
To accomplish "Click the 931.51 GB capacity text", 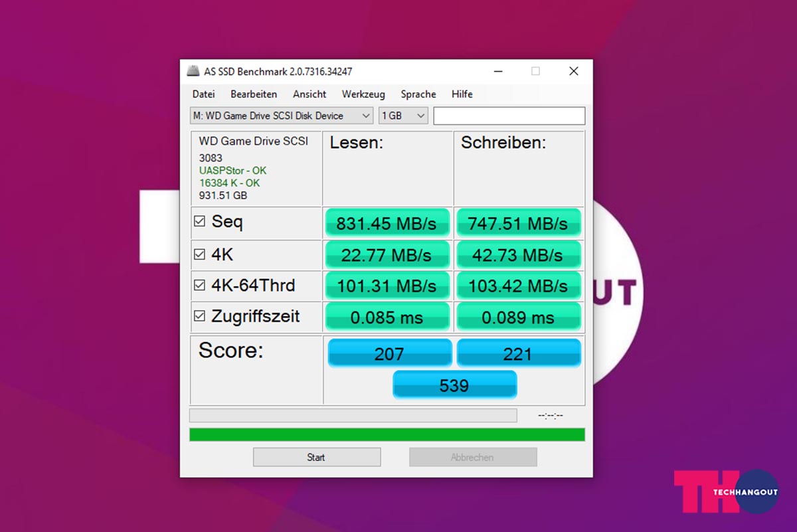I will coord(223,196).
